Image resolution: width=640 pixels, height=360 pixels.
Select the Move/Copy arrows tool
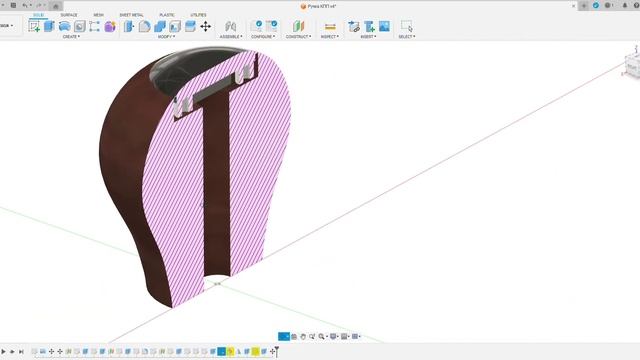pyautogui.click(x=206, y=27)
